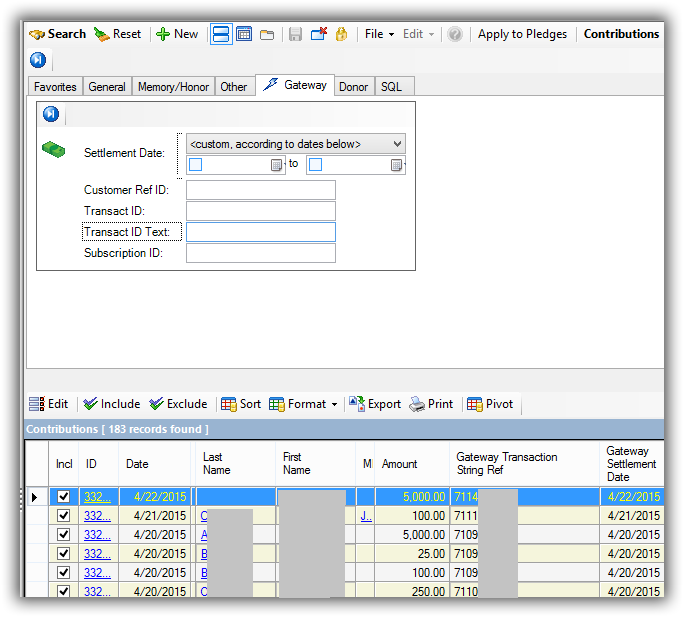684x617 pixels.
Task: Switch to the Memory/Honor tab
Action: [173, 87]
